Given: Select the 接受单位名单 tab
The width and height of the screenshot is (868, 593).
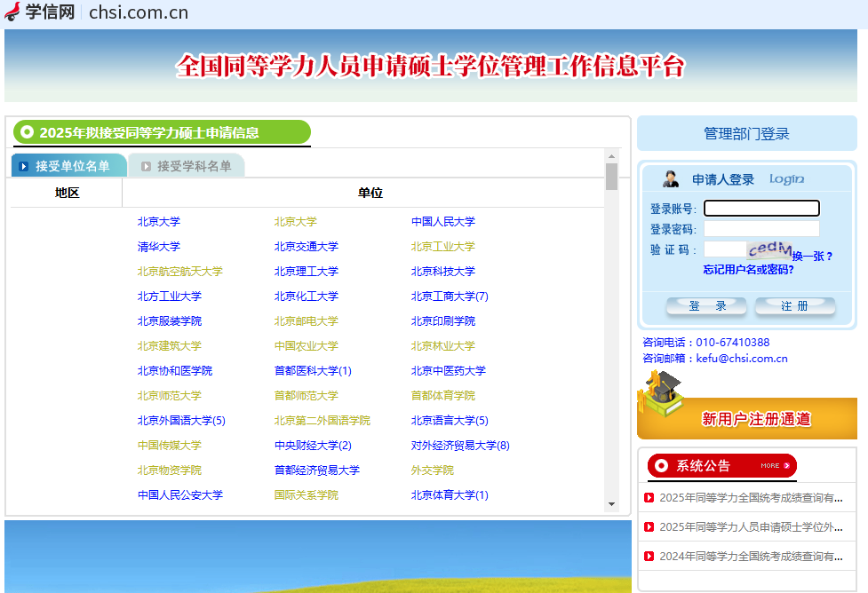Looking at the screenshot, I should [x=69, y=166].
